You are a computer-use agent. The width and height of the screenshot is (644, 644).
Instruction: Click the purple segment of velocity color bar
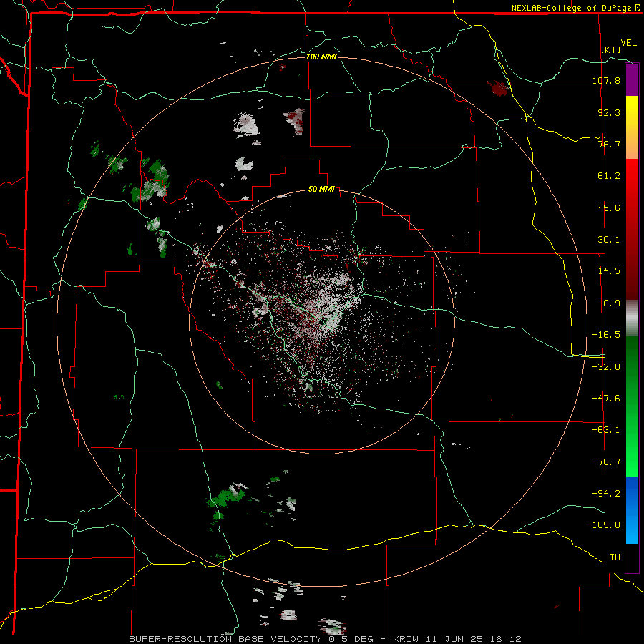632,79
